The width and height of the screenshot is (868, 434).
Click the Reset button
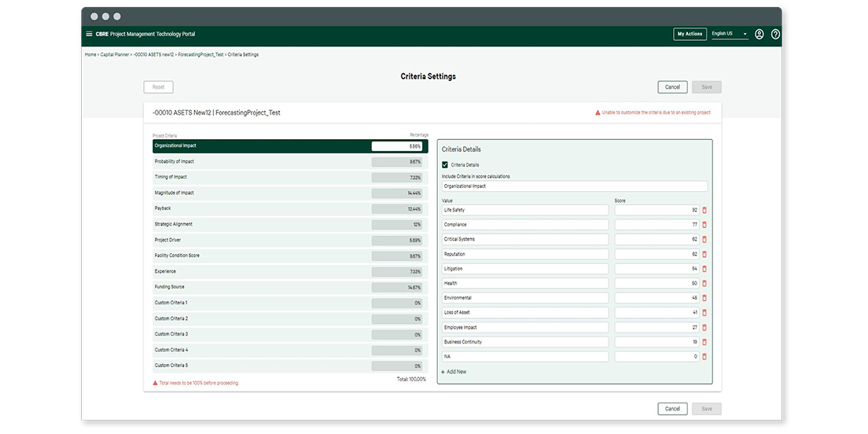(x=159, y=87)
